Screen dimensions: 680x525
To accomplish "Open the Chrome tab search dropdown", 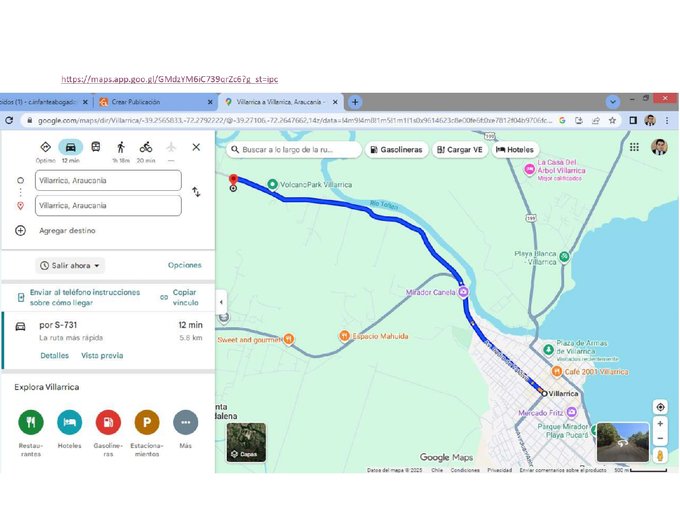I will [613, 102].
